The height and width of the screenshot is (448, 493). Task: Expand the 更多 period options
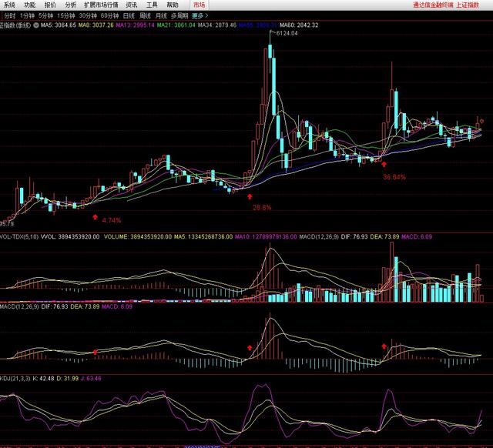199,15
